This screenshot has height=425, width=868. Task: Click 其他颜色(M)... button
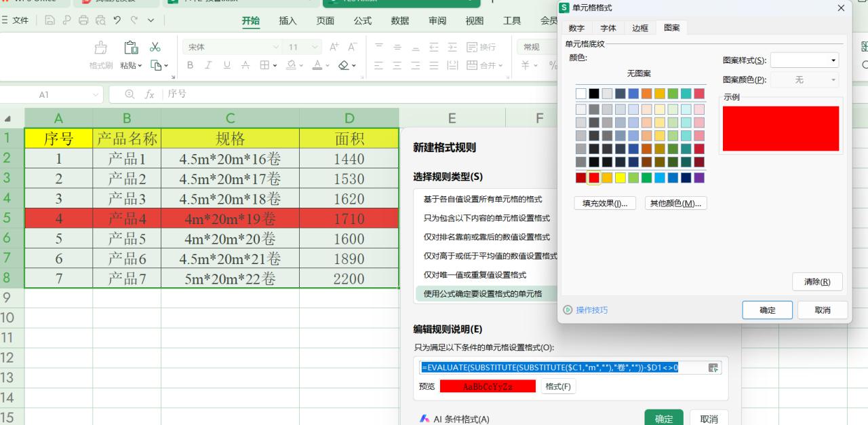click(675, 203)
